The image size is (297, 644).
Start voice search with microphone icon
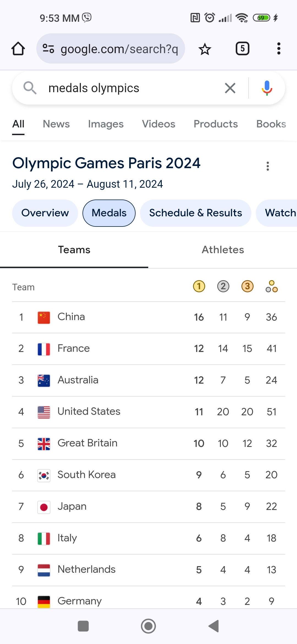[x=267, y=88]
